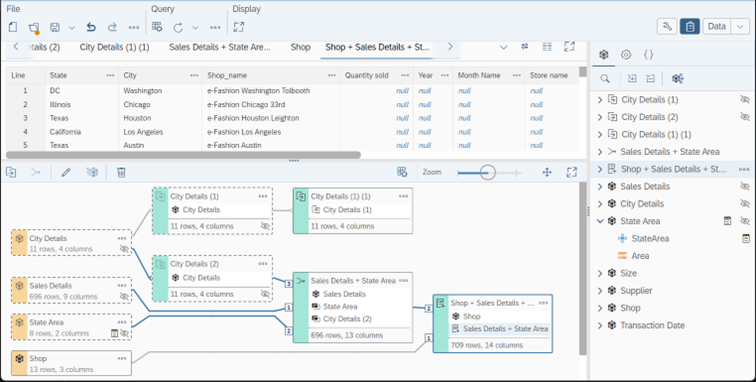
Task: Click the duplicate dataset icon in flow toolbar
Action: [11, 172]
